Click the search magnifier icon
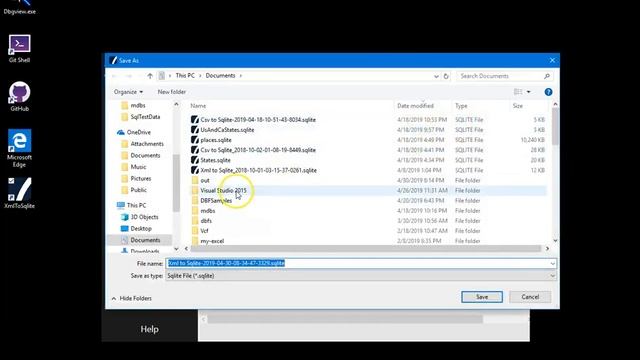 tap(547, 76)
